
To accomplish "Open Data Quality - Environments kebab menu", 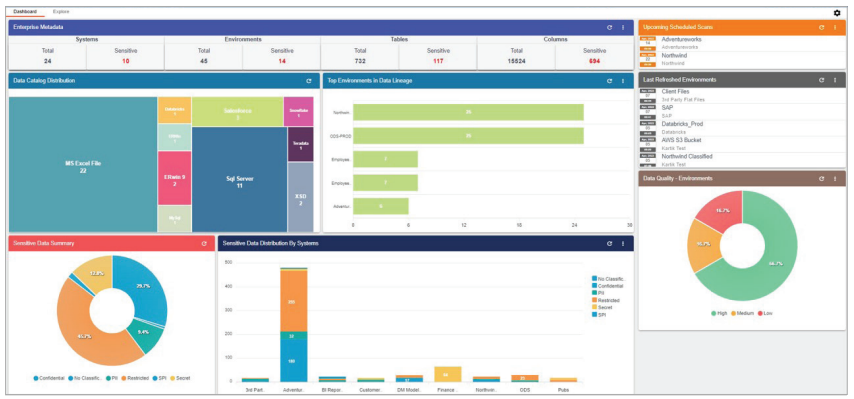I will (x=835, y=178).
